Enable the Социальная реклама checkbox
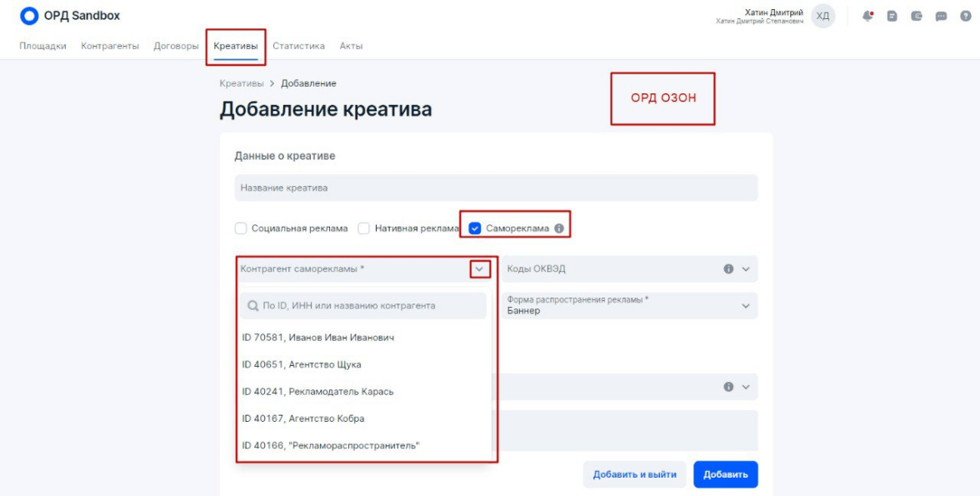The width and height of the screenshot is (980, 496). [241, 229]
